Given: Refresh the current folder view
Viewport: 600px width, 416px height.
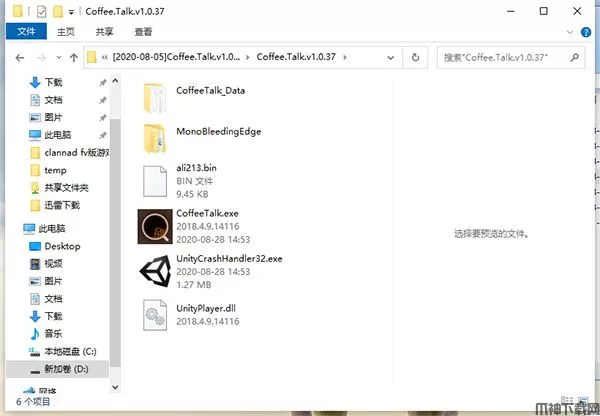Looking at the screenshot, I should [416, 57].
